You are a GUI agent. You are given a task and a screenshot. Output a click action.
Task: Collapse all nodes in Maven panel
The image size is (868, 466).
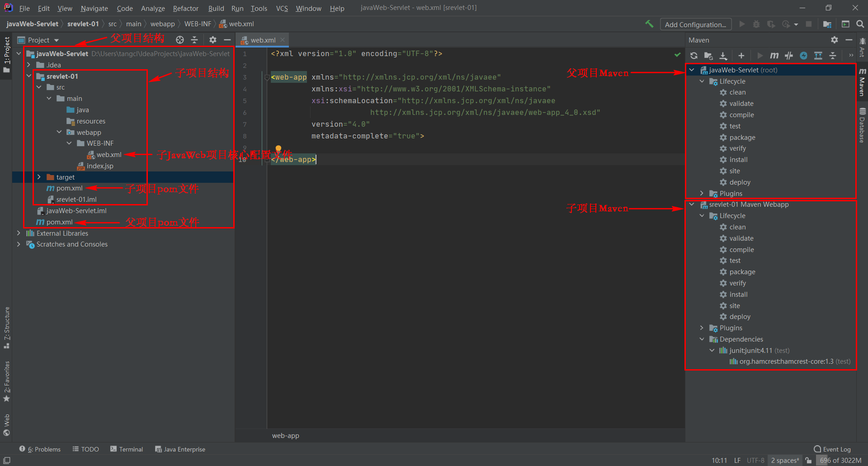pyautogui.click(x=833, y=56)
